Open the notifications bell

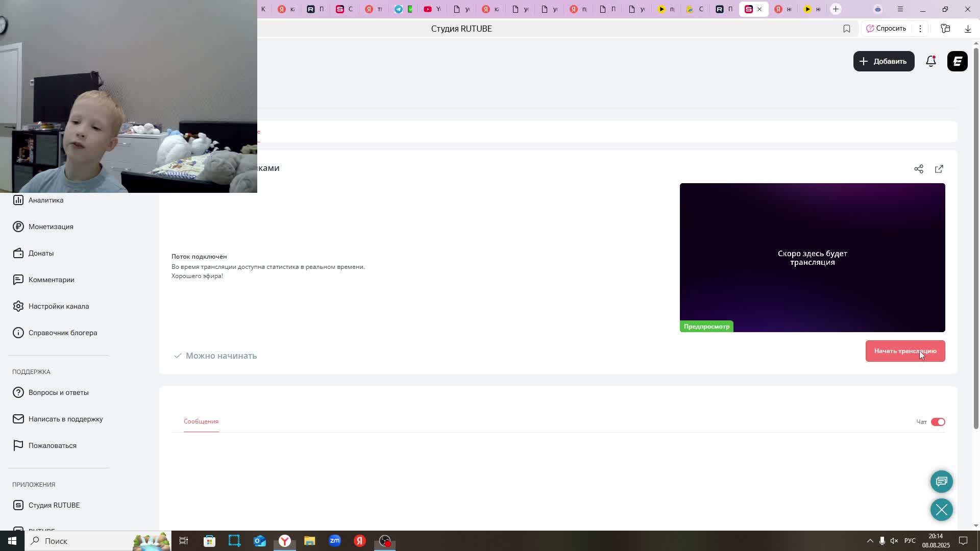(x=930, y=61)
